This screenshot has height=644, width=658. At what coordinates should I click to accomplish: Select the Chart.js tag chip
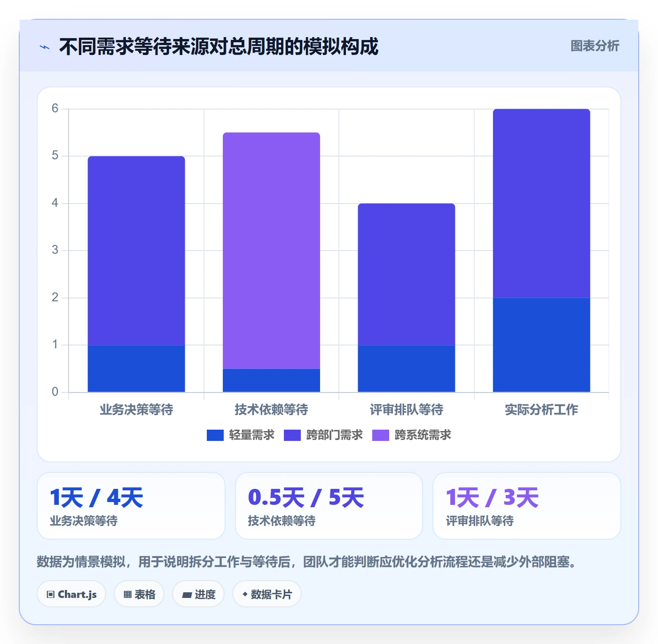tap(71, 594)
